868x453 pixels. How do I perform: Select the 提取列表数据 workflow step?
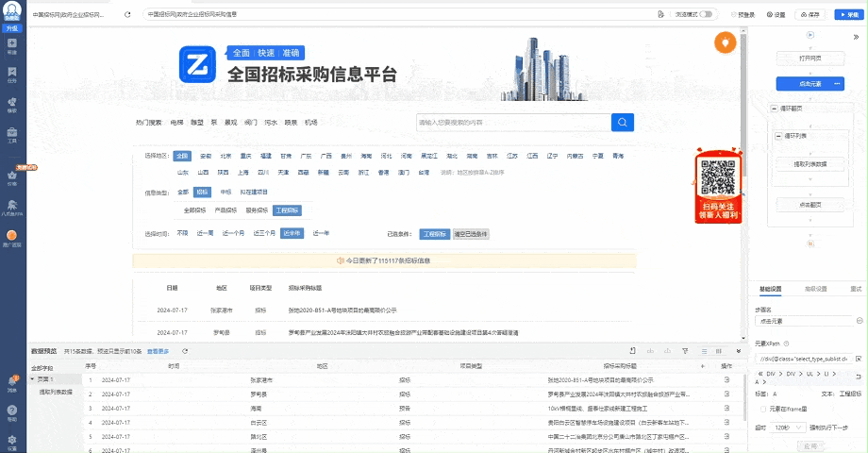pyautogui.click(x=810, y=164)
